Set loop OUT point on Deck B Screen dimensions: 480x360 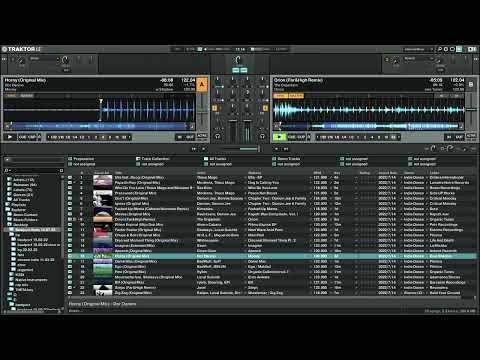459,137
